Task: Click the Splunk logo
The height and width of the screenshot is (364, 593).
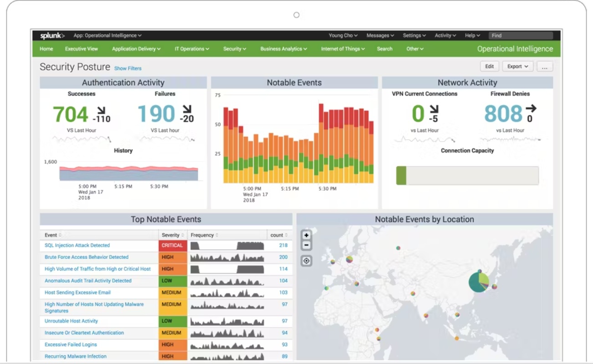Action: 52,35
